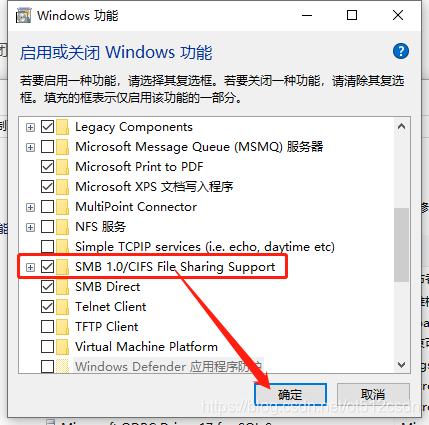Click the Windows Features title bar icon
The width and height of the screenshot is (429, 425).
[x=23, y=16]
